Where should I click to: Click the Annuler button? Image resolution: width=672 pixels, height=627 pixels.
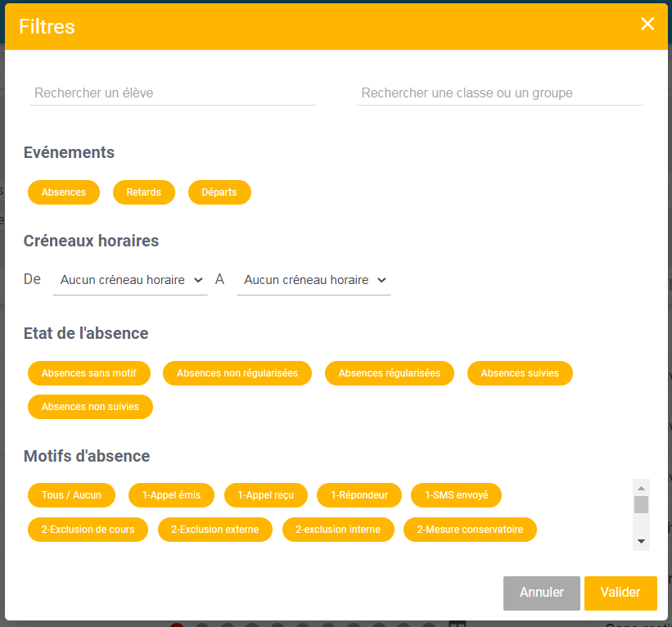(x=541, y=593)
